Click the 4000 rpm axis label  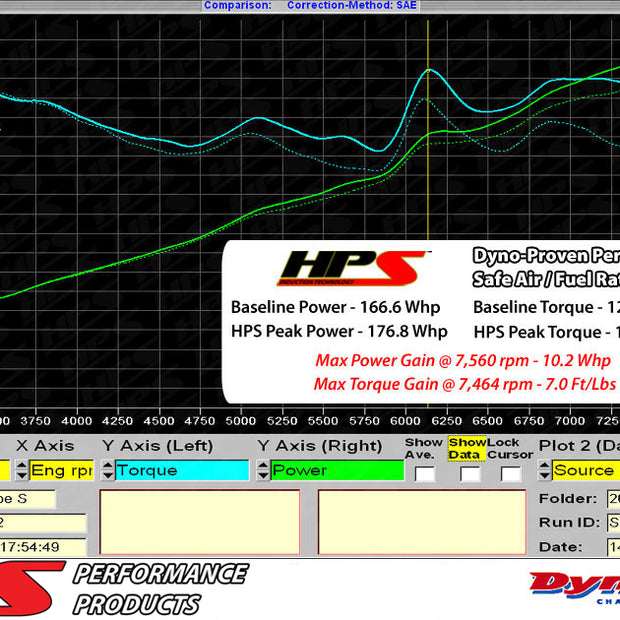(77, 421)
